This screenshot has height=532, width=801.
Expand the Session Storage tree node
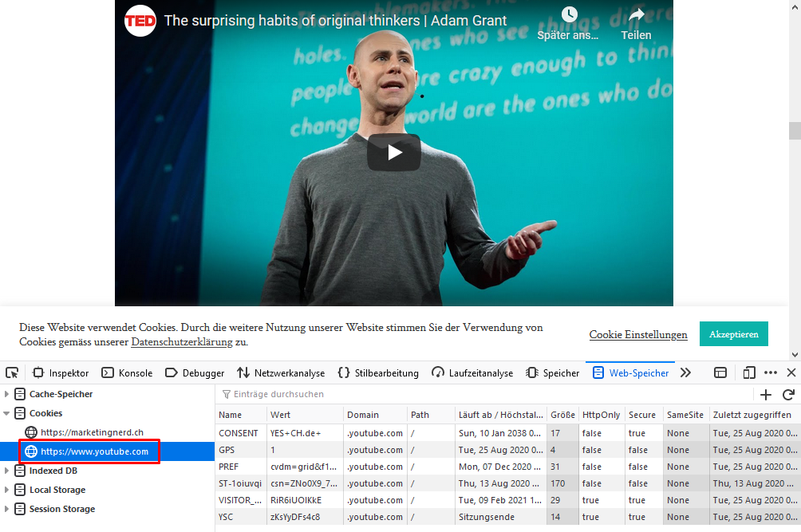(x=6, y=509)
